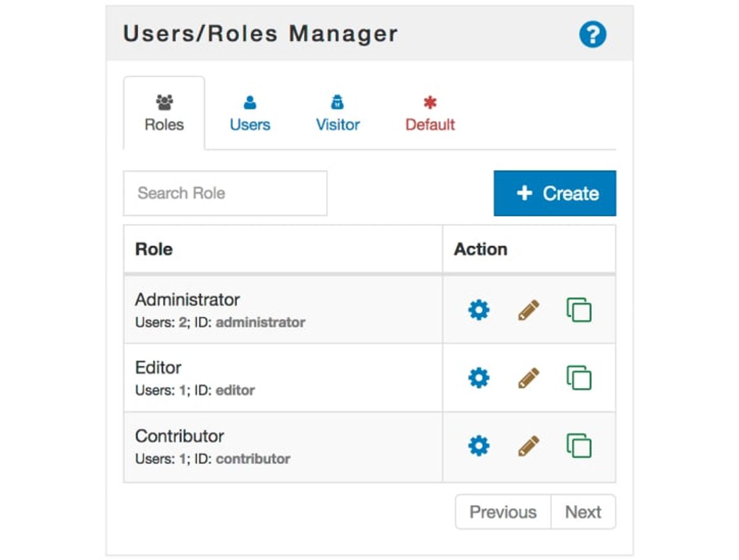Select the Roles tab
The width and height of the screenshot is (739, 560).
pos(164,113)
